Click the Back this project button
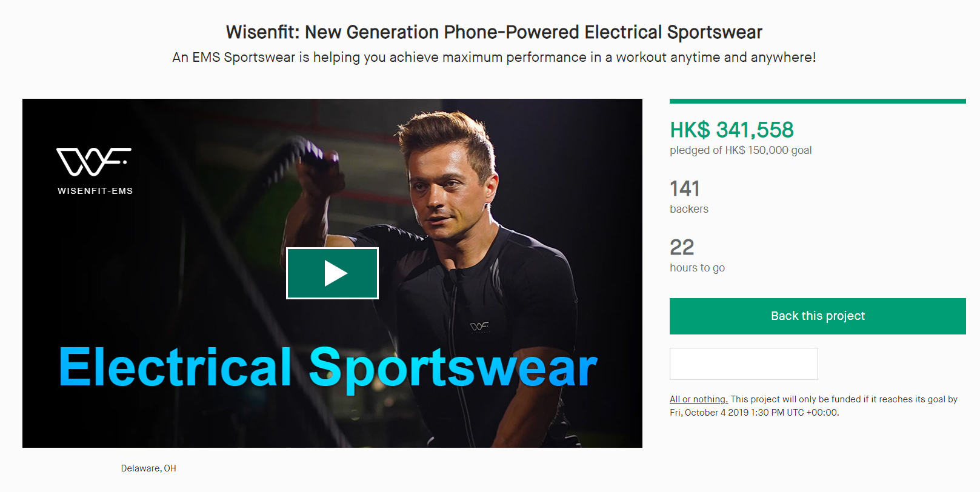Viewport: 980px width, 492px height. [818, 316]
